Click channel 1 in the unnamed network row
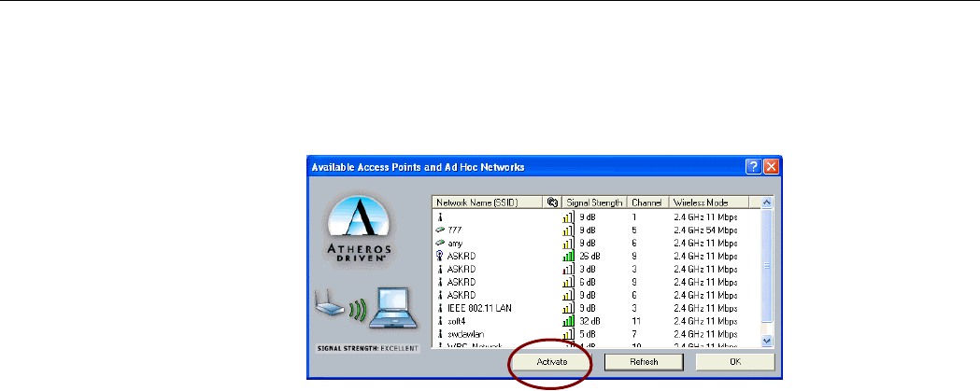The image size is (980, 391). click(633, 217)
